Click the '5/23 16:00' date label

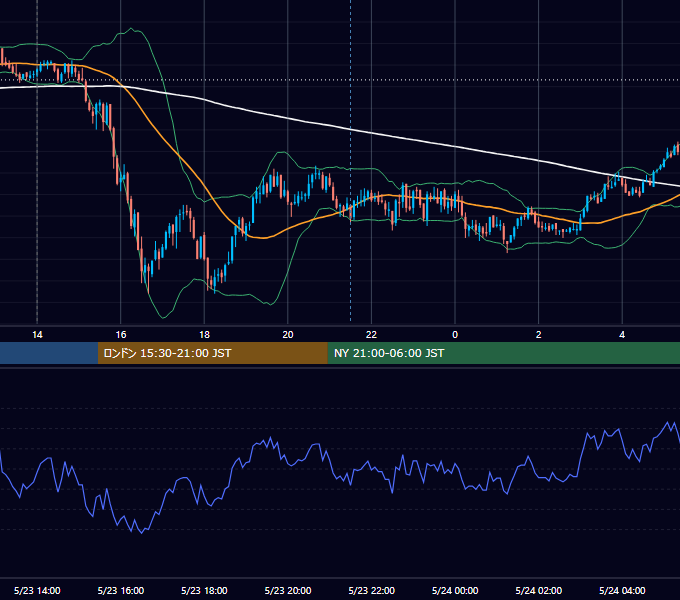(x=121, y=590)
